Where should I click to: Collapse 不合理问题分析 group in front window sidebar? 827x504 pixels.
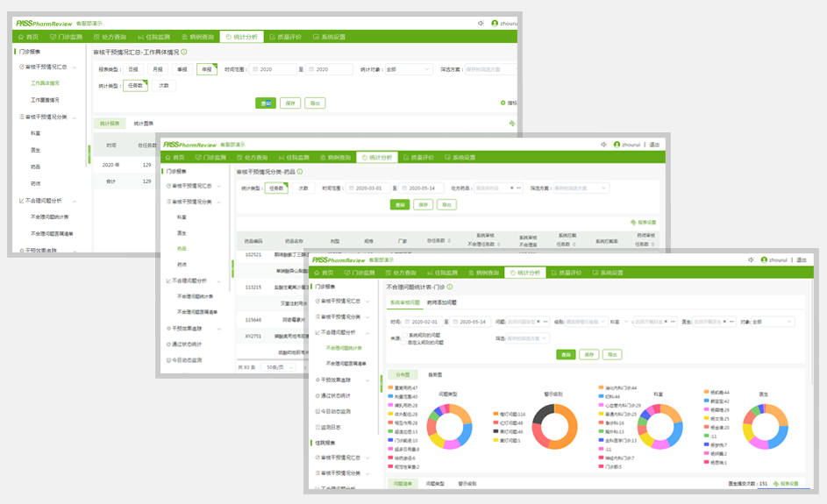[367, 333]
